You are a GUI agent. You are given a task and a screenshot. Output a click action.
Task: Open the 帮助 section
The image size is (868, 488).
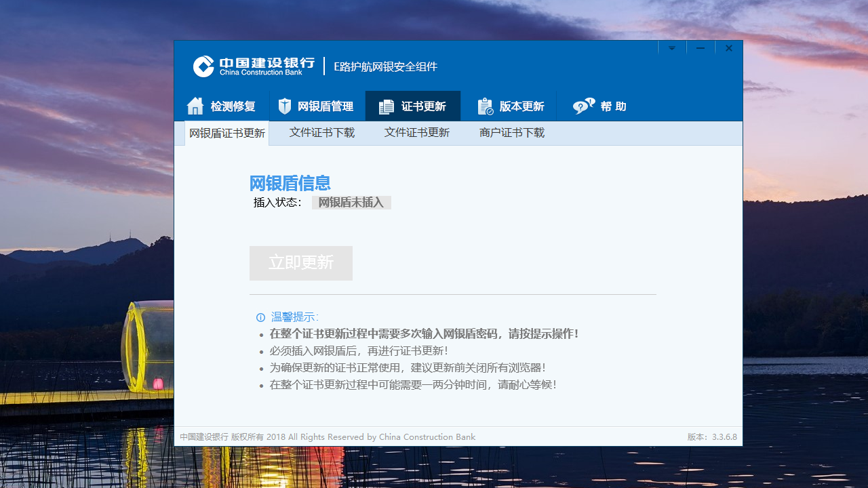click(600, 106)
